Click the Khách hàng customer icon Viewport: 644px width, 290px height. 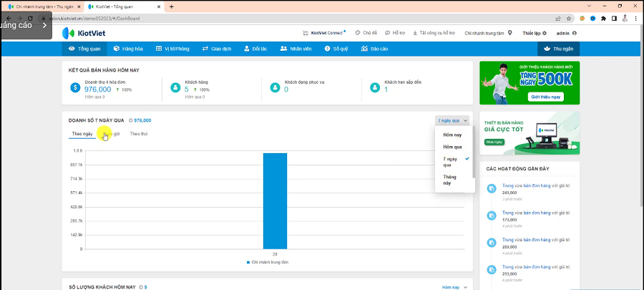pyautogui.click(x=175, y=87)
